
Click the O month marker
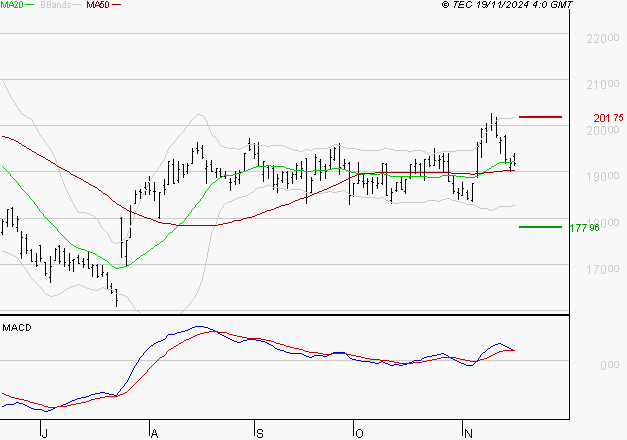(359, 433)
